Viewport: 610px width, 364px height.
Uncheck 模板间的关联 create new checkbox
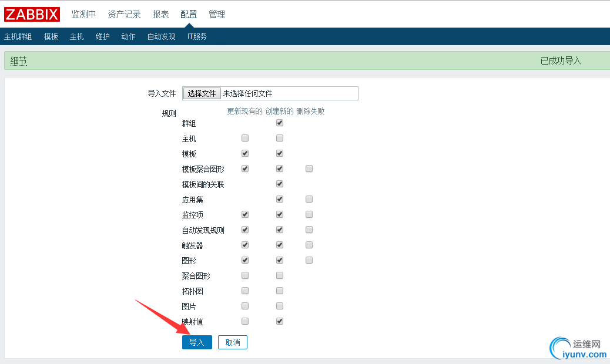click(x=280, y=184)
